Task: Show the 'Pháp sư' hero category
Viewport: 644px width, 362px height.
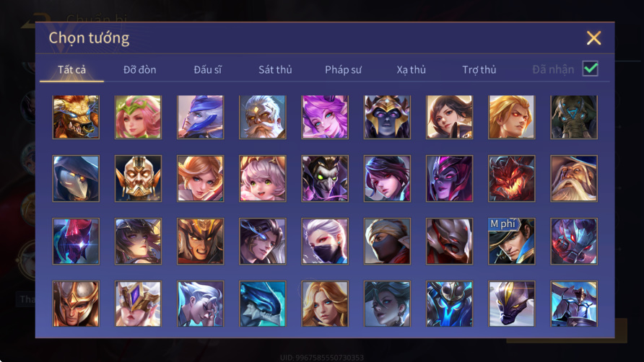Action: click(x=344, y=70)
